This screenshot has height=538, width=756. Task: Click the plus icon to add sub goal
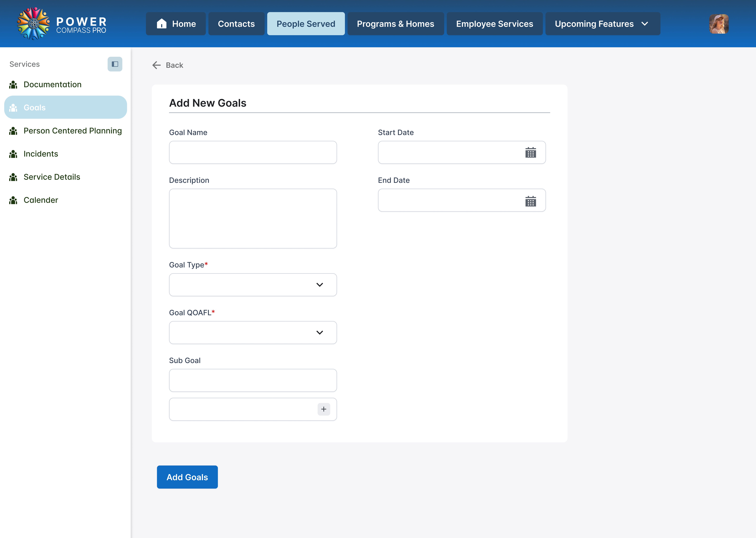point(323,409)
